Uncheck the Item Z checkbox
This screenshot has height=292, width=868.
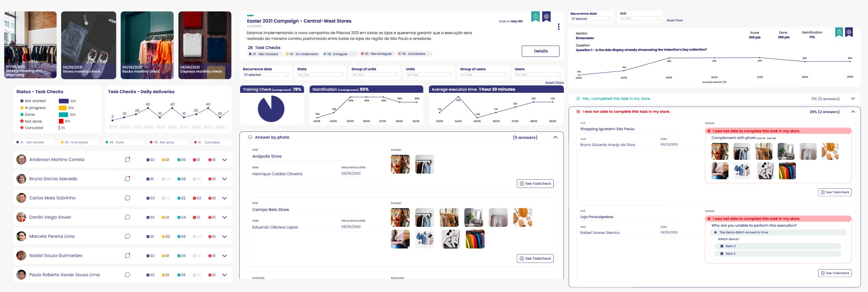[x=722, y=254]
